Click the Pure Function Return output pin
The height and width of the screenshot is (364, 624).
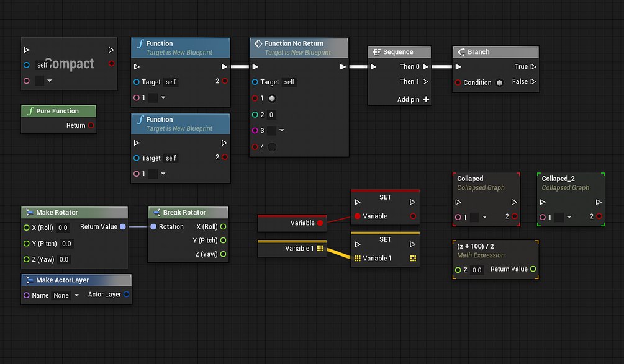click(91, 126)
